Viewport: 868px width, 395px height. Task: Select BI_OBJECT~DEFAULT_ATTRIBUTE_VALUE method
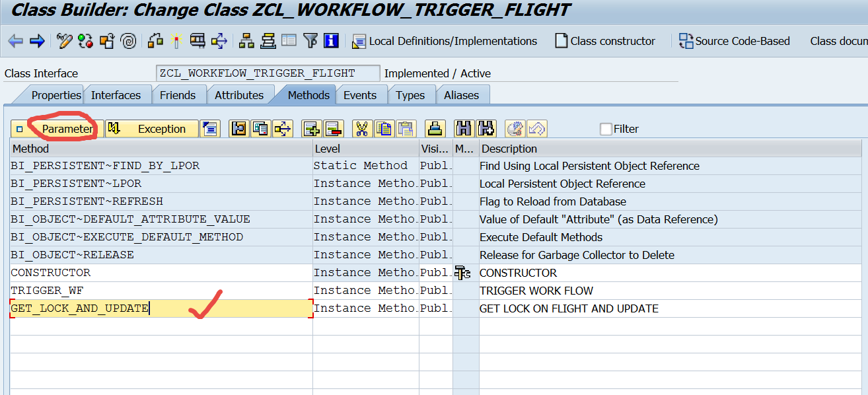(161, 219)
